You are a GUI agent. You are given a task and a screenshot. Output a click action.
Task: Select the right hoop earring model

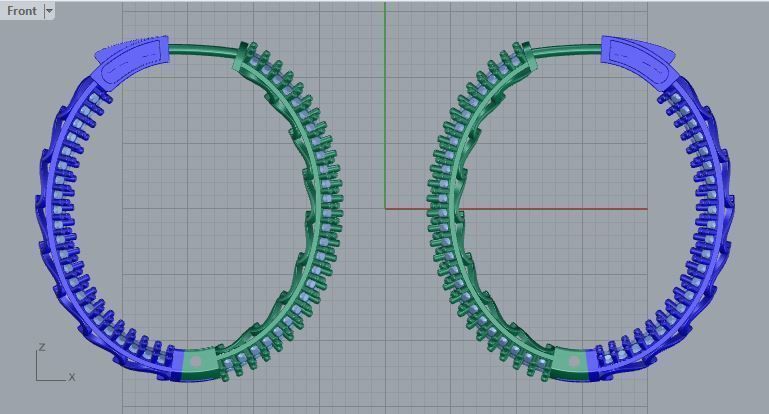pos(581,209)
